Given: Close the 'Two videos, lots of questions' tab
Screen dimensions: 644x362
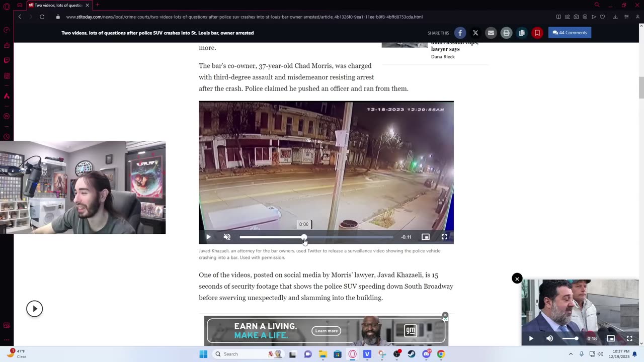Looking at the screenshot, I should point(87,5).
